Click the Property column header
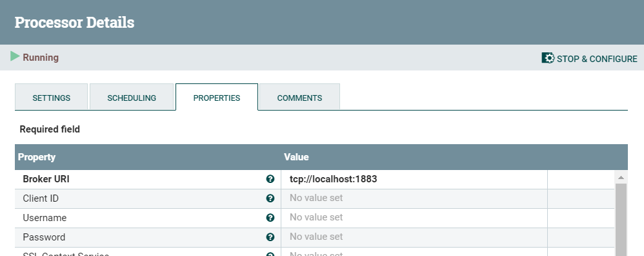The image size is (644, 256). click(x=37, y=157)
